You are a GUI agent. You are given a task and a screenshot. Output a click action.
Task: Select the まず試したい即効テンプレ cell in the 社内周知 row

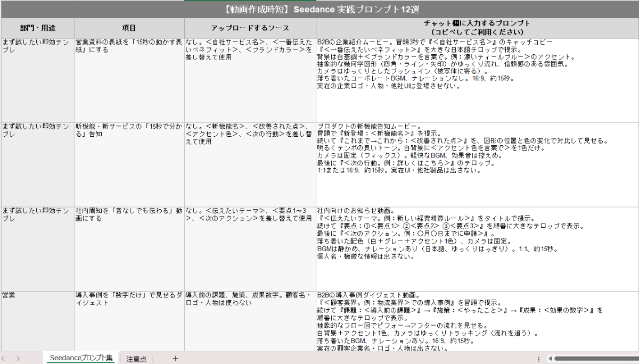[x=37, y=249]
